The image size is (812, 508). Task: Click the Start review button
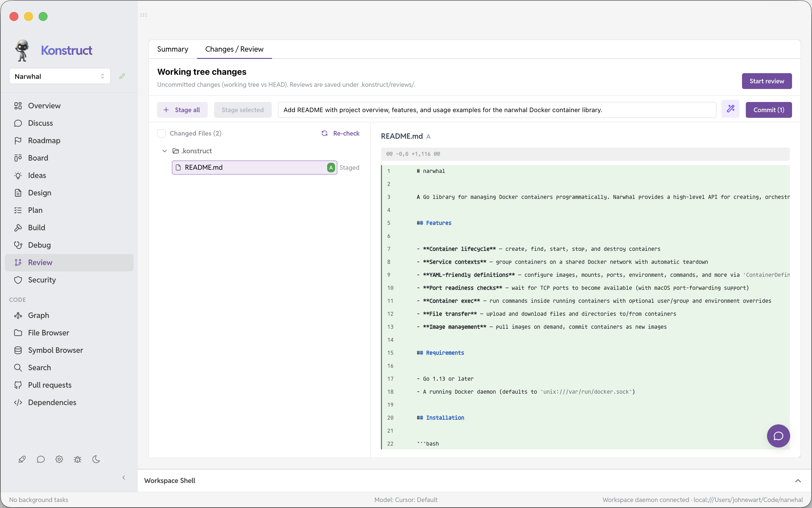(x=767, y=81)
